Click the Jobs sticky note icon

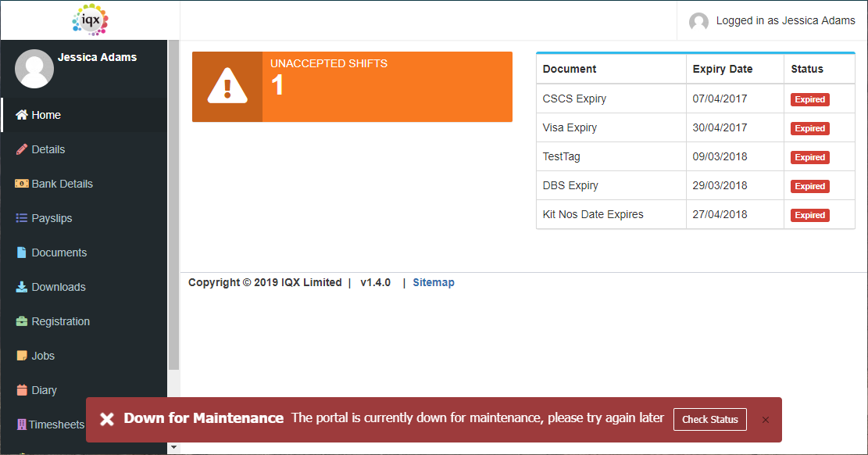click(22, 355)
